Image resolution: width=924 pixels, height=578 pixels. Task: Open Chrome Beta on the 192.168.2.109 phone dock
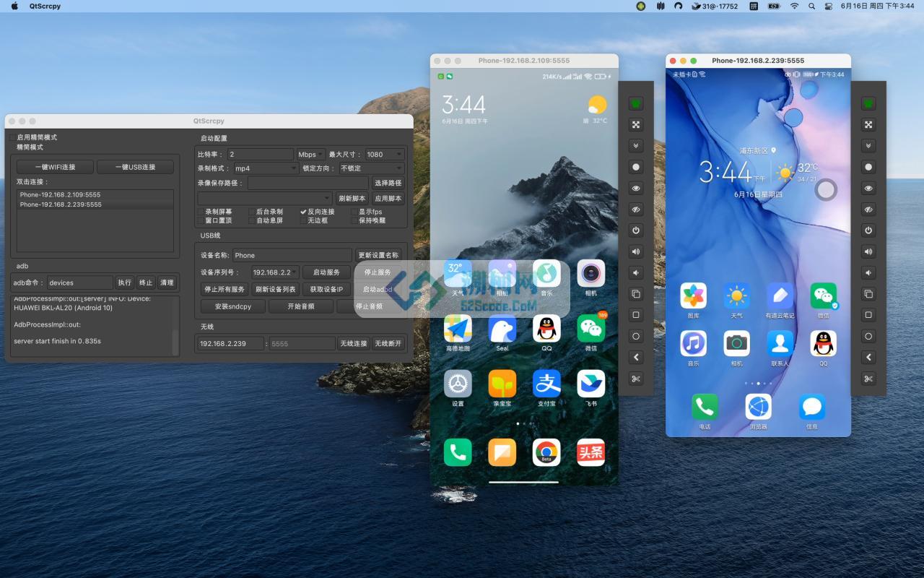546,452
